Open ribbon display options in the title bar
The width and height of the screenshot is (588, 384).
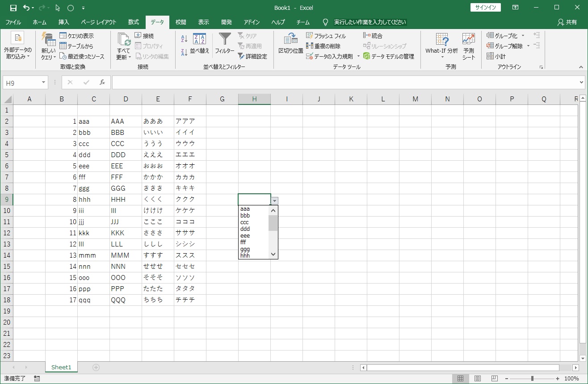pyautogui.click(x=516, y=8)
